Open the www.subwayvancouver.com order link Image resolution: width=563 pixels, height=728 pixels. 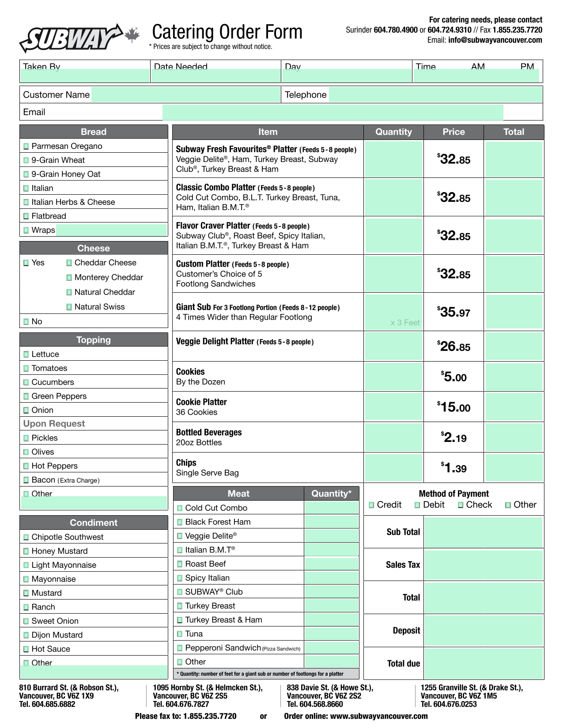coord(379,716)
